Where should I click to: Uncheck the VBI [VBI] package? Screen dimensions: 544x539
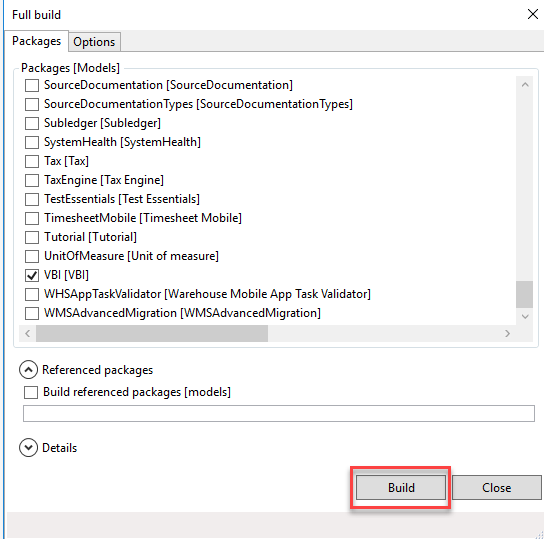click(32, 275)
